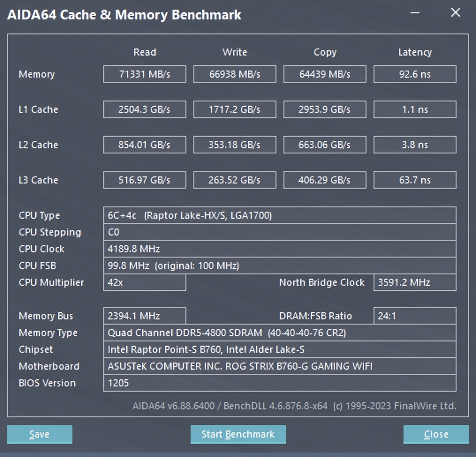Click the Close button
The width and height of the screenshot is (476, 457).
436,434
